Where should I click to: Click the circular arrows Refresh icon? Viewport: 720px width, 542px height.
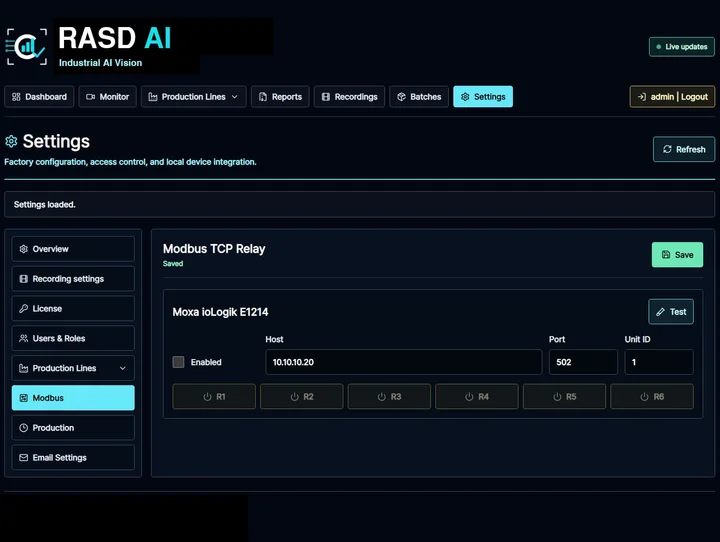[667, 149]
